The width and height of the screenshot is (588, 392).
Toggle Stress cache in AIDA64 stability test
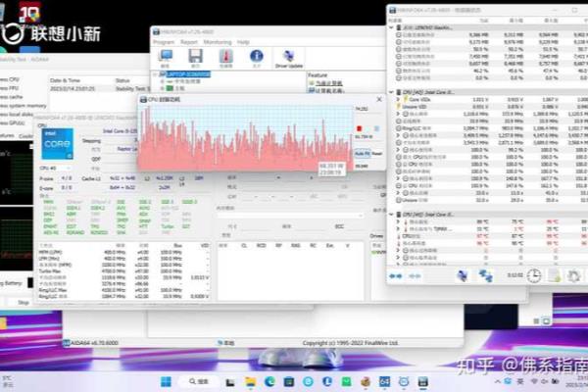pos(11,97)
